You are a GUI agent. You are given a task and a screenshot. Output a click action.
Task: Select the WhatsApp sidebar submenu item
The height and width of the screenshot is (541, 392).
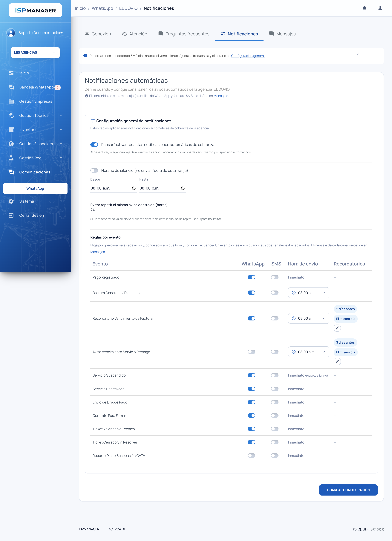[35, 188]
